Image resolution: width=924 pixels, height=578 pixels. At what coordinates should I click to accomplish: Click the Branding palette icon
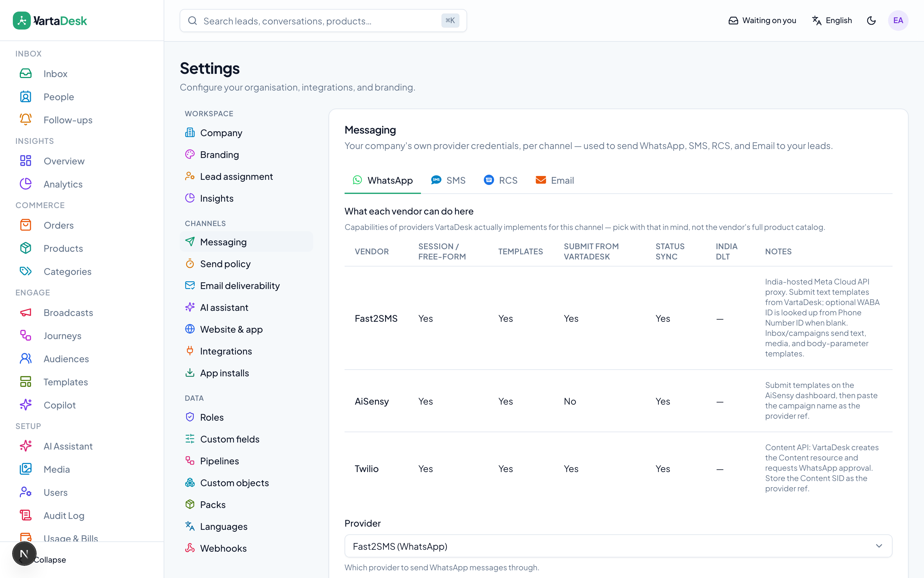(190, 154)
